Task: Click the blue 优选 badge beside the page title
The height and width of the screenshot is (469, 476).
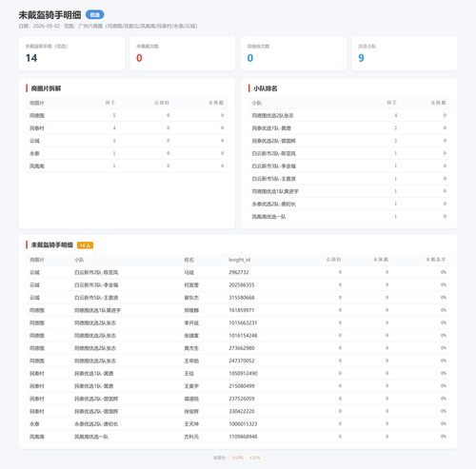Action: coord(94,15)
